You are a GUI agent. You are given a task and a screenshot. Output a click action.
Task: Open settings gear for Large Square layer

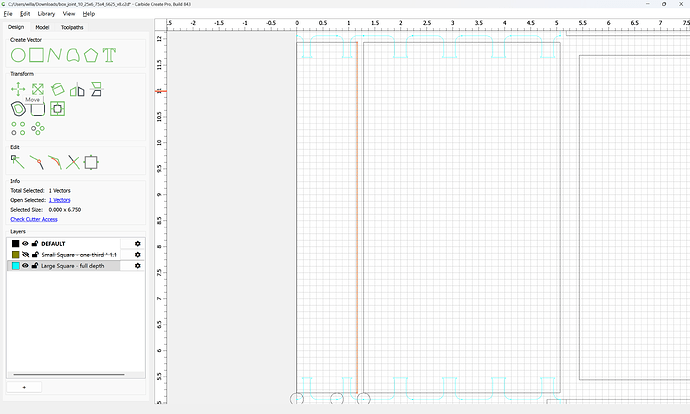tap(137, 266)
